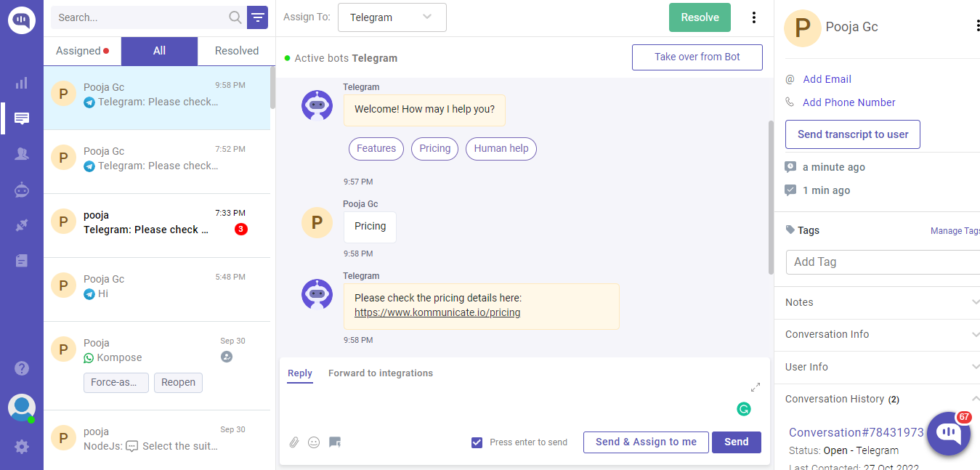
Task: Attach a file using the paperclip icon
Action: pyautogui.click(x=294, y=442)
